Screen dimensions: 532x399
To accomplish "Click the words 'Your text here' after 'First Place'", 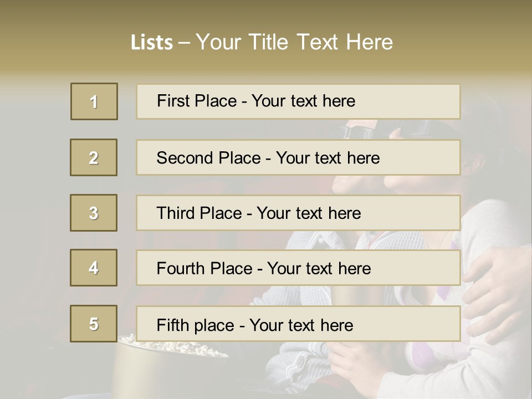I will [303, 101].
